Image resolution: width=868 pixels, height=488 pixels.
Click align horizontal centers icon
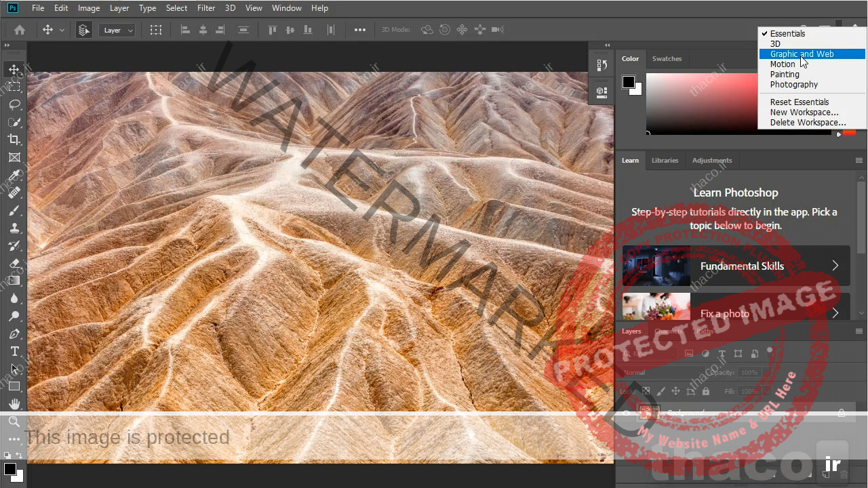pyautogui.click(x=203, y=30)
